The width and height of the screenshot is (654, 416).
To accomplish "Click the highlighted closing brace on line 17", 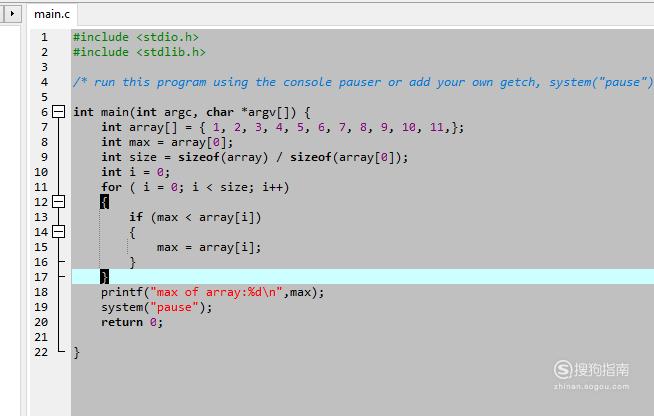I will click(104, 277).
